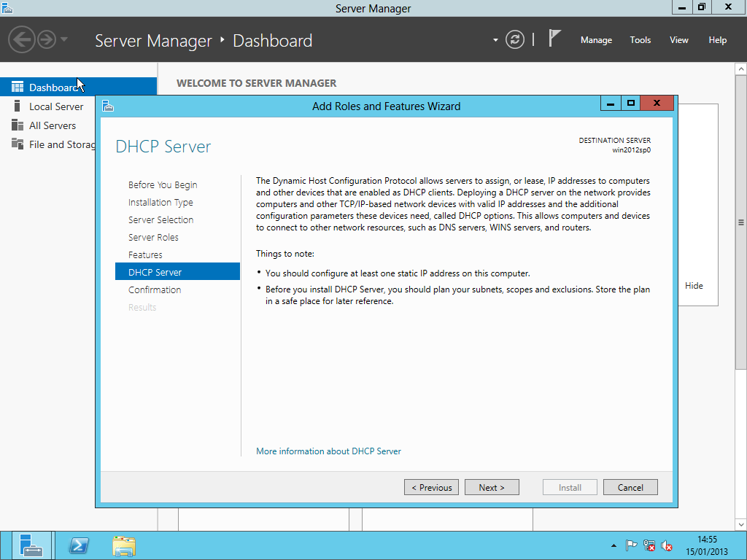
Task: Open the notifications flag icon
Action: click(554, 39)
